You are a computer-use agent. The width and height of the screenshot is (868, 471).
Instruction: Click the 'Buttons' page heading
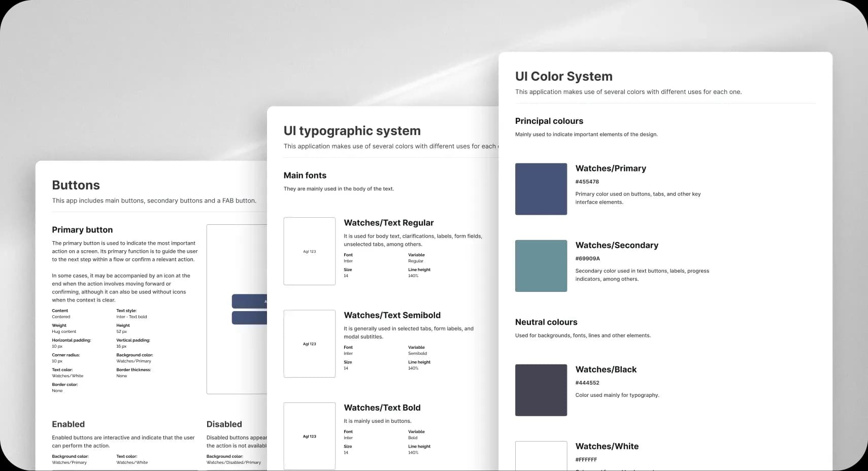click(76, 185)
